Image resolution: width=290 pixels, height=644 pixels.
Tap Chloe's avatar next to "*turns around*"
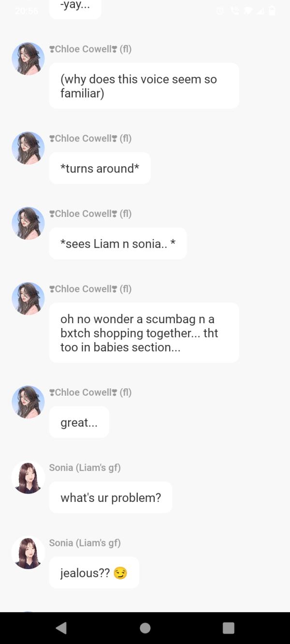point(28,148)
